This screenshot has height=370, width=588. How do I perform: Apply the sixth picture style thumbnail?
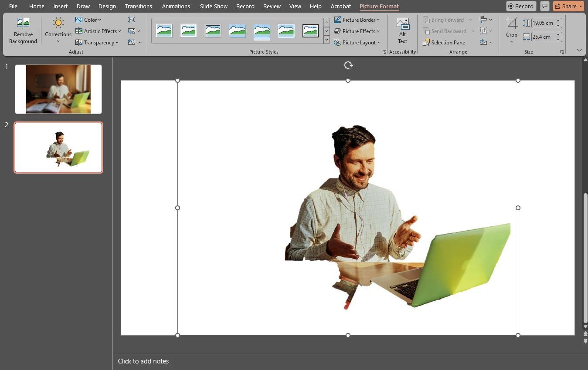pyautogui.click(x=286, y=31)
